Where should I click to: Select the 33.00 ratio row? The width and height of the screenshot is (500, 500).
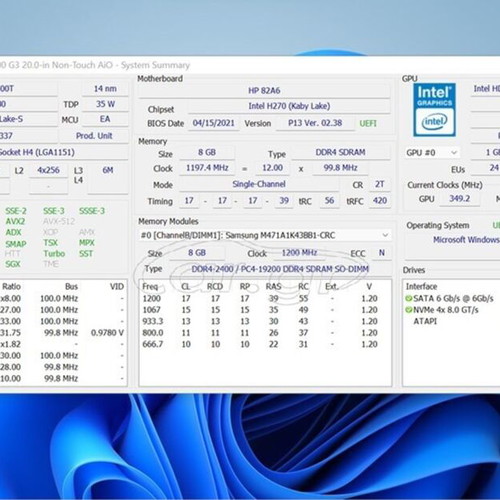tap(63, 321)
